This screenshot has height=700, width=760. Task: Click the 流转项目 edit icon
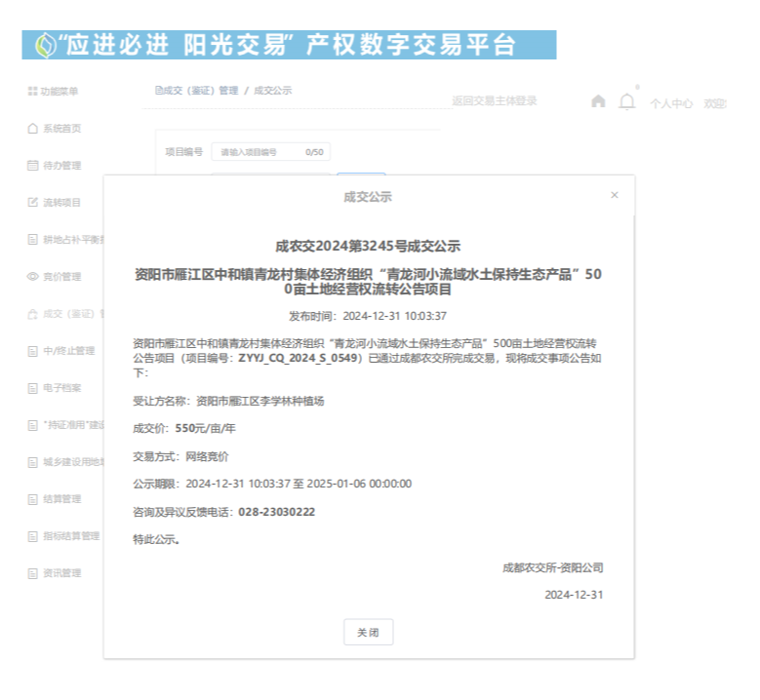pos(32,203)
